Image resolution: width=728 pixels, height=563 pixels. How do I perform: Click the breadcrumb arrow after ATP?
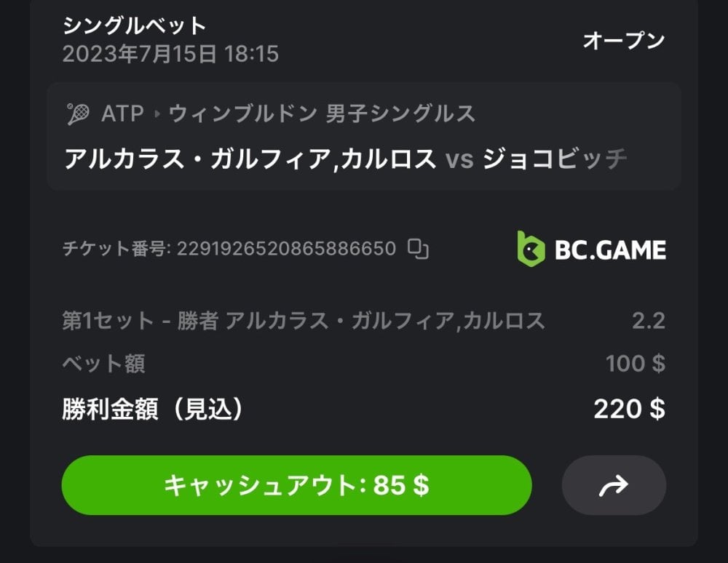coord(157,114)
